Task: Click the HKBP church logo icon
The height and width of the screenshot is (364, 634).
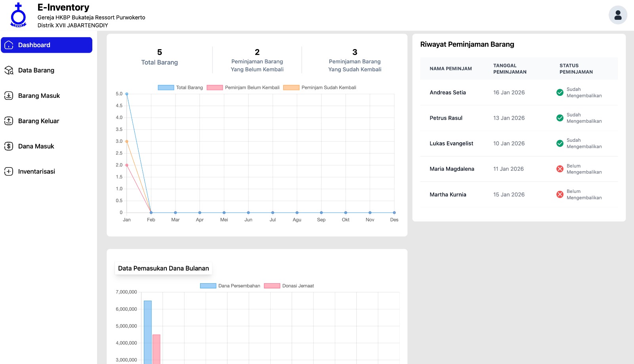Action: point(18,15)
